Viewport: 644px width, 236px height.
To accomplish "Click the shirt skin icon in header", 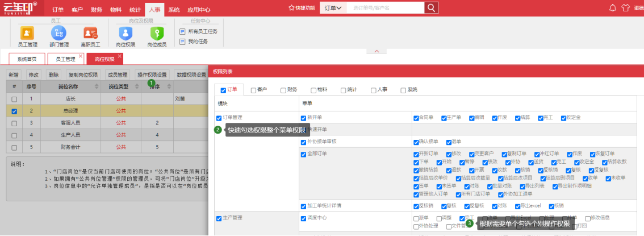I will pos(625,8).
